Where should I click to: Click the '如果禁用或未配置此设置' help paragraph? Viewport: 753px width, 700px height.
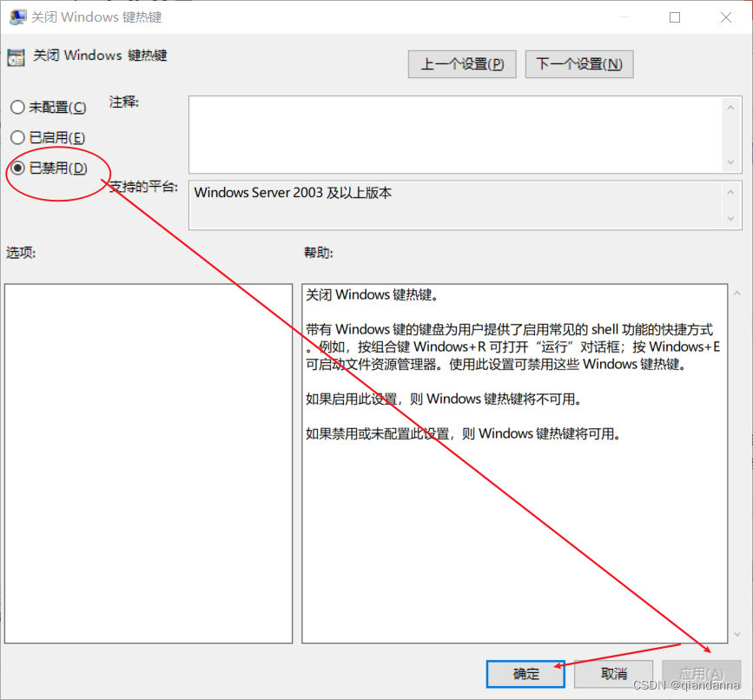pyautogui.click(x=463, y=434)
